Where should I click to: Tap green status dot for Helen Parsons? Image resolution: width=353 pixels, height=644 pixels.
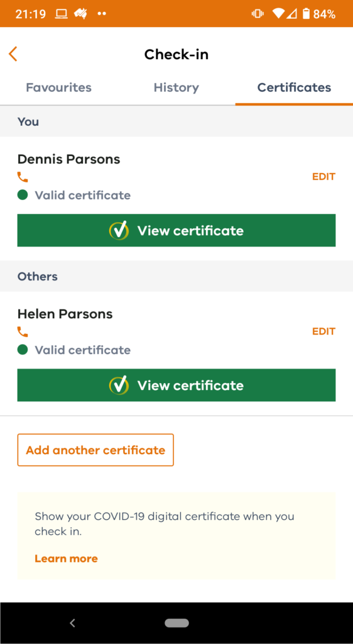[x=23, y=350]
